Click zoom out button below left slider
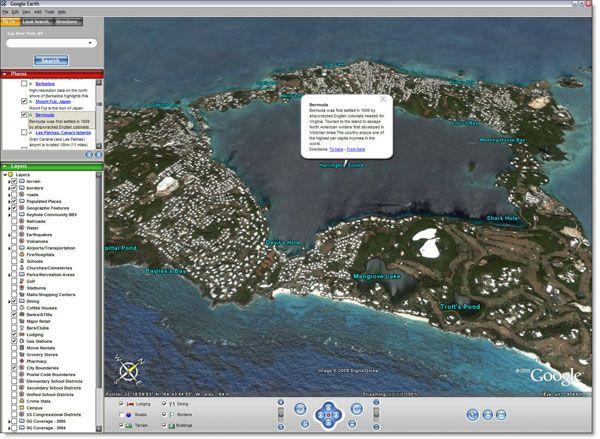Image resolution: width=600 pixels, height=439 pixels. (281, 427)
